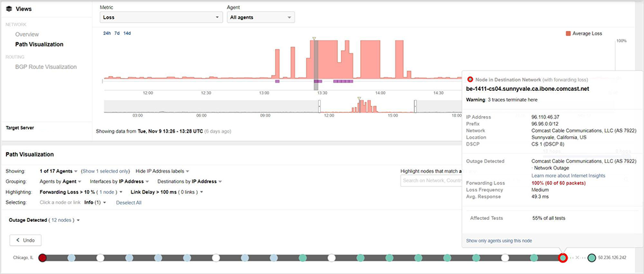The height and width of the screenshot is (274, 644).
Task: Click the first purple outage marker under chart
Action: 277,81
